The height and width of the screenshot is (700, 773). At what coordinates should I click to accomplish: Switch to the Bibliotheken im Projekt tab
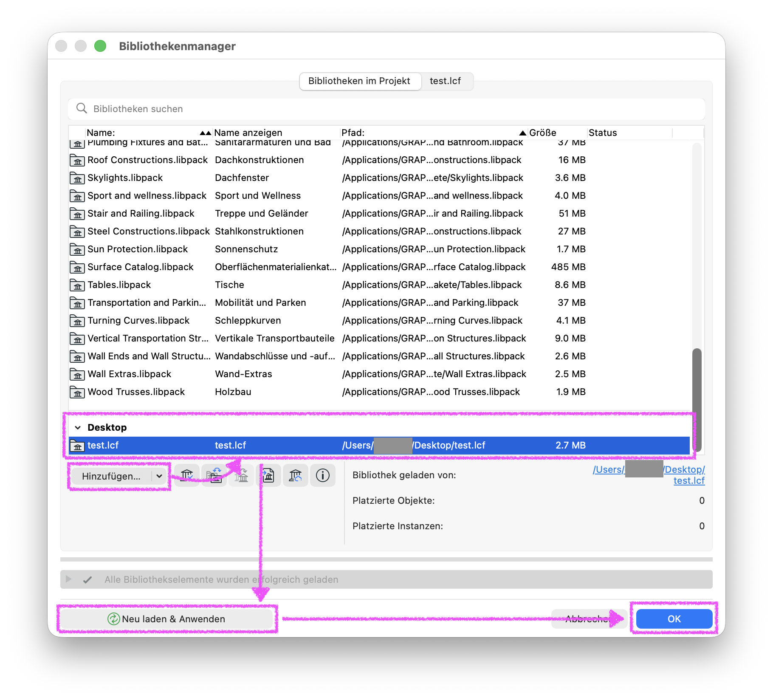click(x=359, y=81)
